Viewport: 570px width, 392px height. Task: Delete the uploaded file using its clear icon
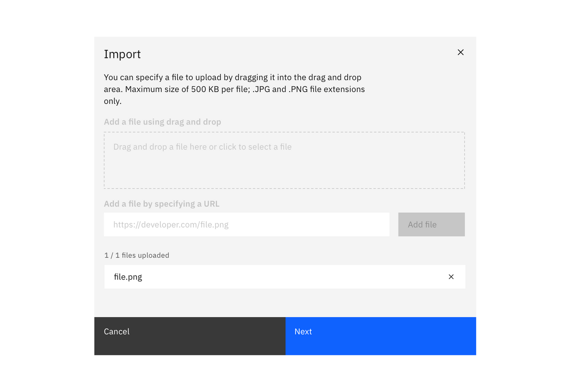tap(451, 277)
